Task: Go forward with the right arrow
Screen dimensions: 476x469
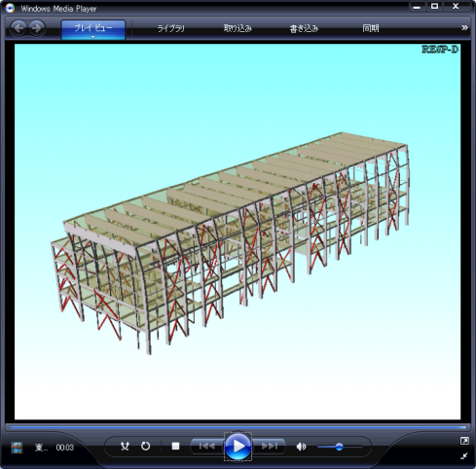Action: (x=37, y=28)
